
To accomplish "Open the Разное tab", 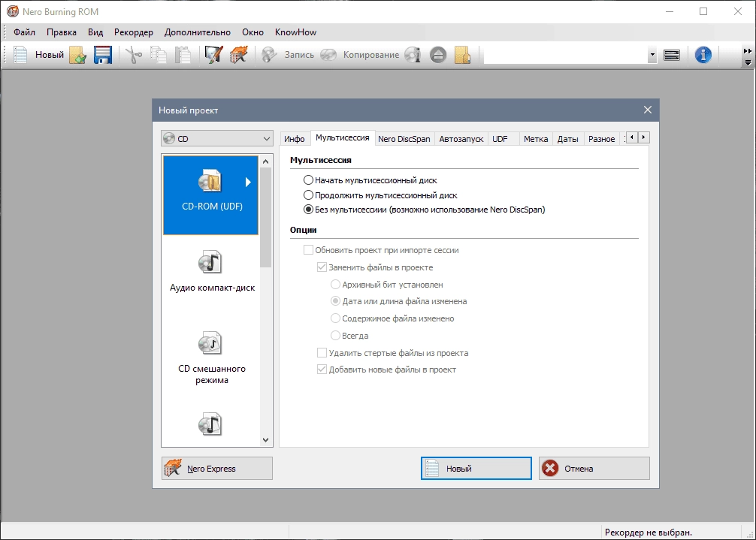I will [x=602, y=139].
